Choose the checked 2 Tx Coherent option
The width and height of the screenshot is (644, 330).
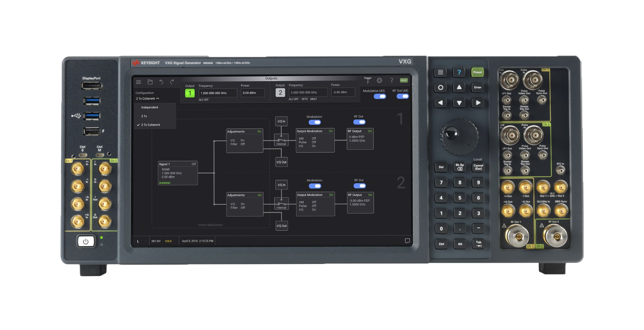coord(155,125)
